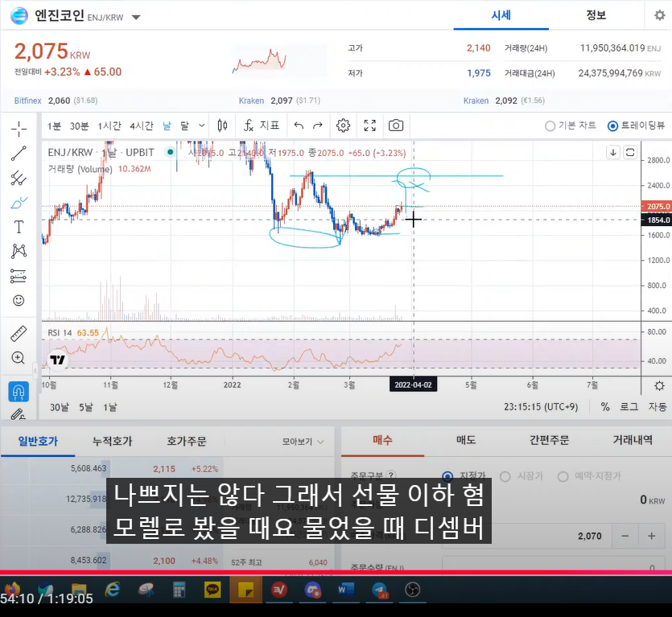
Task: Open the chart pattern tool
Action: [19, 251]
